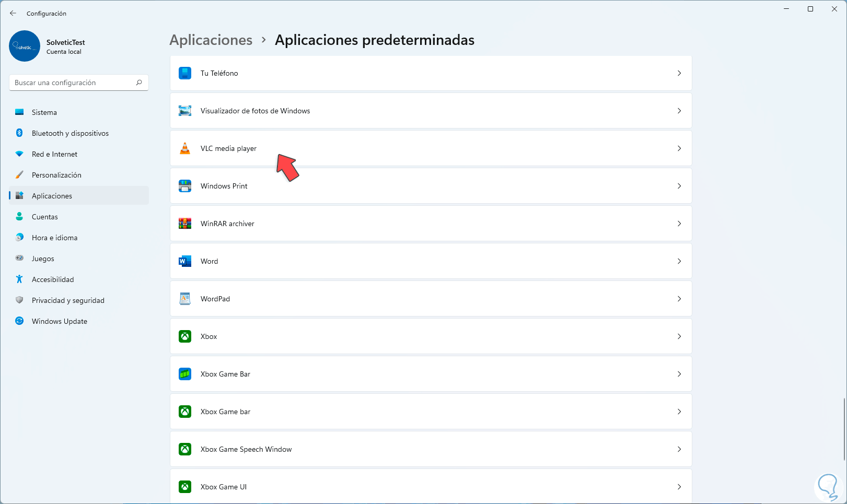The image size is (847, 504).
Task: Click the Tu Teléfono phone icon
Action: [x=185, y=73]
